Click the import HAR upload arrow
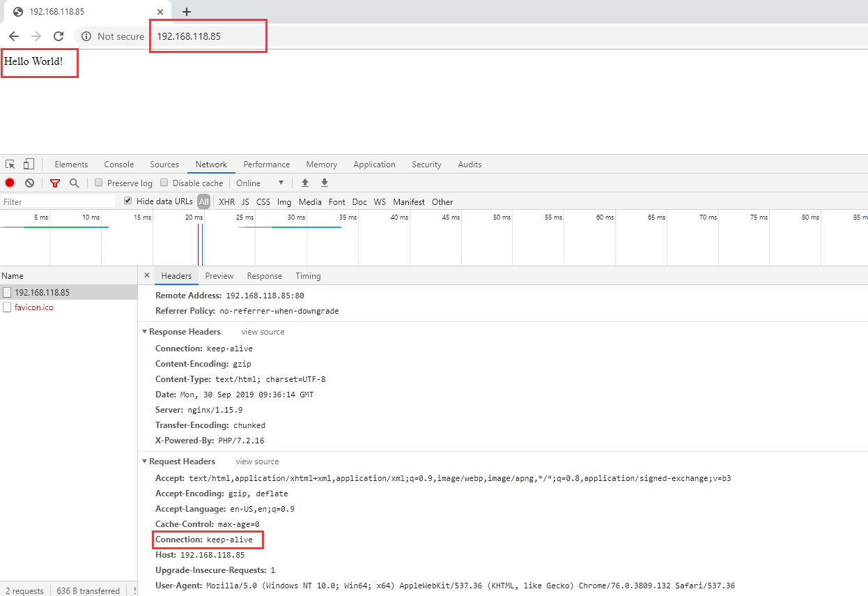The width and height of the screenshot is (868, 596). click(304, 183)
